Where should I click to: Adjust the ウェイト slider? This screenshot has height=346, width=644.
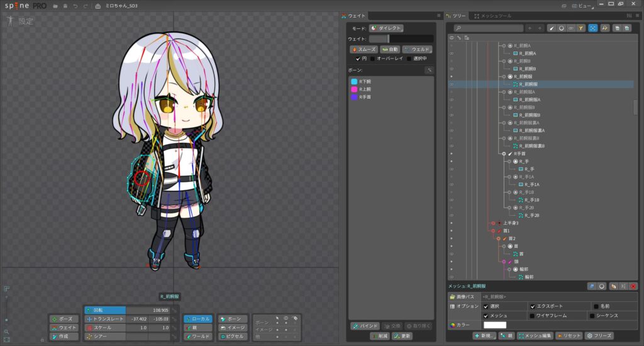[x=401, y=38]
